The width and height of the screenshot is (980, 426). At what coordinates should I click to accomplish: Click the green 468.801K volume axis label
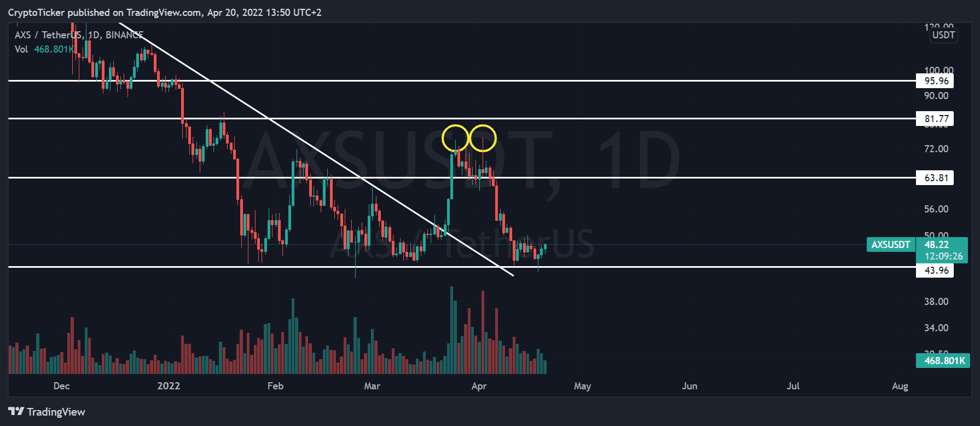(943, 361)
